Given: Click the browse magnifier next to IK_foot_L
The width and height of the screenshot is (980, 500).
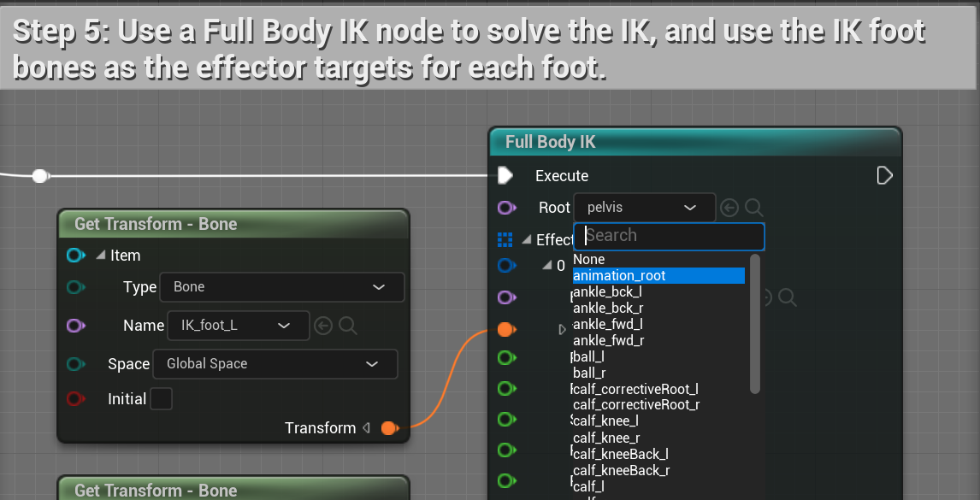Looking at the screenshot, I should click(x=348, y=326).
